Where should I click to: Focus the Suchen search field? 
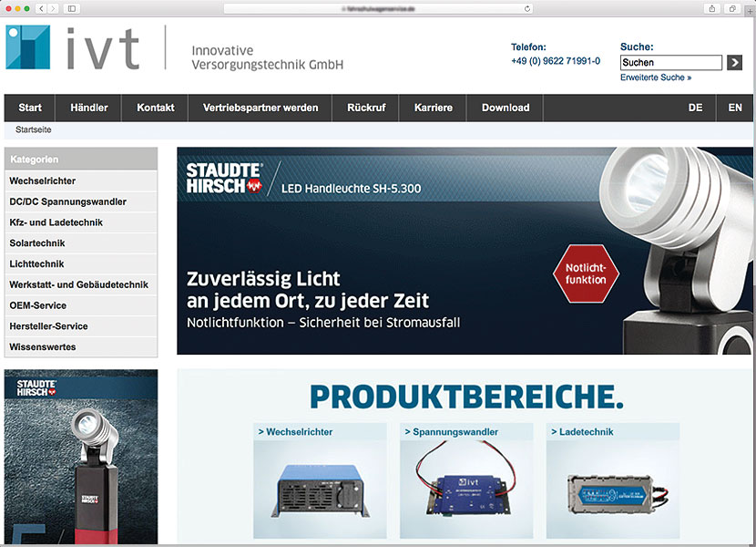tap(670, 62)
